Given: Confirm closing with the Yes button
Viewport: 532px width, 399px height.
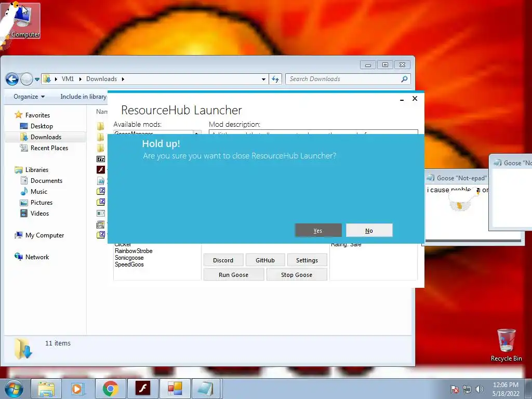Looking at the screenshot, I should coord(318,230).
